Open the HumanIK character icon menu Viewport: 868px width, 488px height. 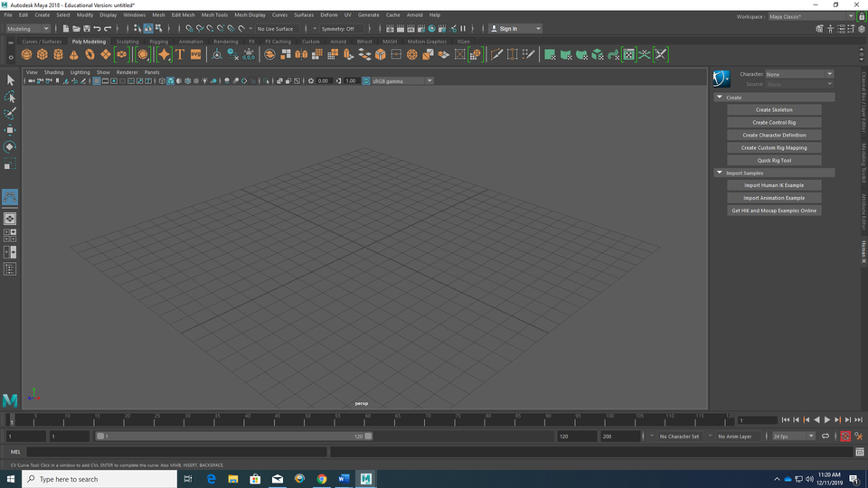[722, 79]
